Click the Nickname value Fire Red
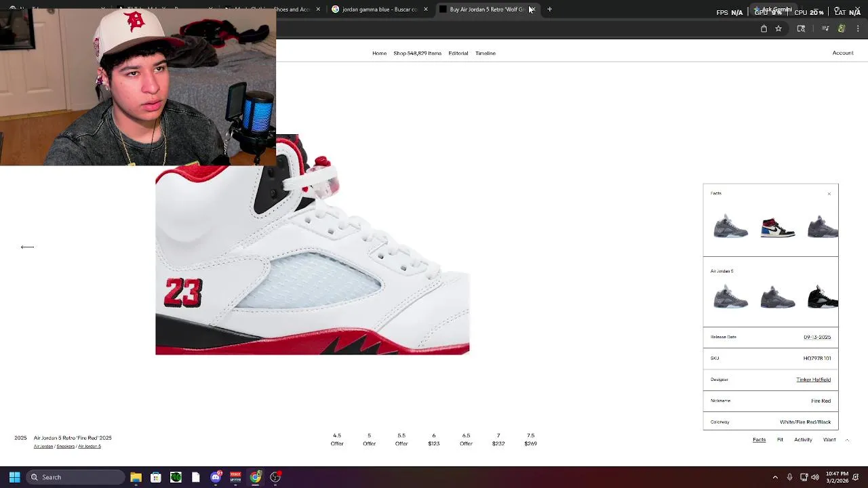This screenshot has height=488, width=868. coord(821,401)
